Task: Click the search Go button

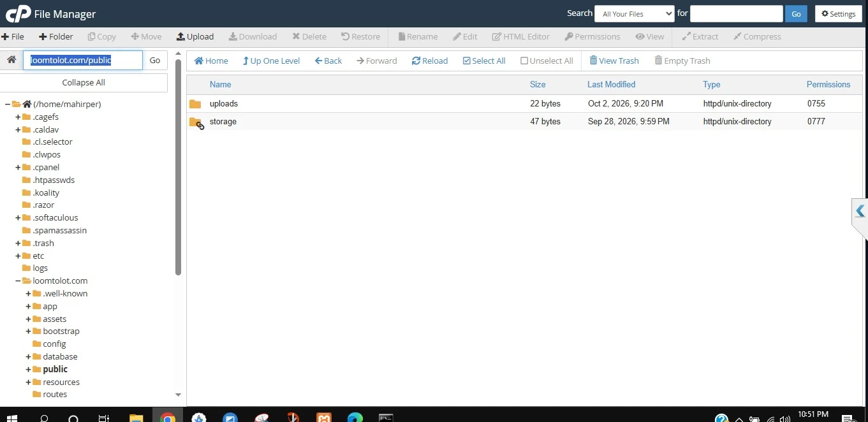Action: pos(796,13)
